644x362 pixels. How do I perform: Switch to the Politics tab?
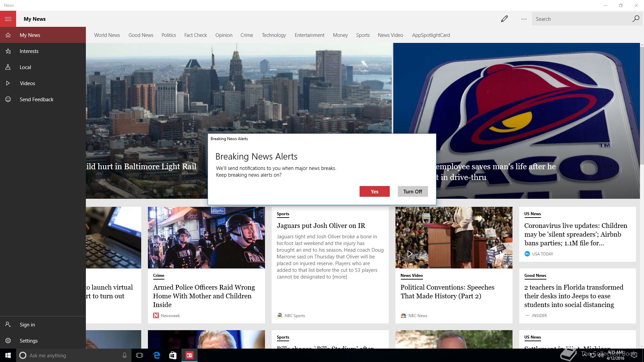click(169, 35)
